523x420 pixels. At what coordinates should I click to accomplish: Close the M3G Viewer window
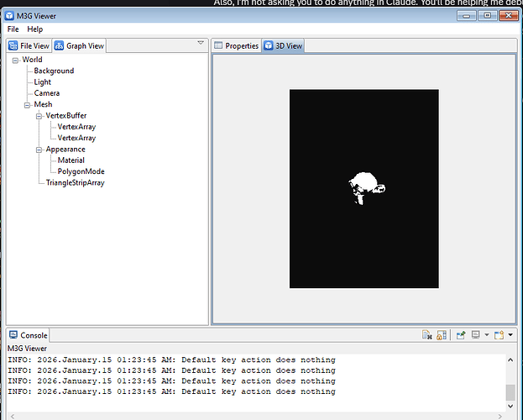pyautogui.click(x=509, y=16)
